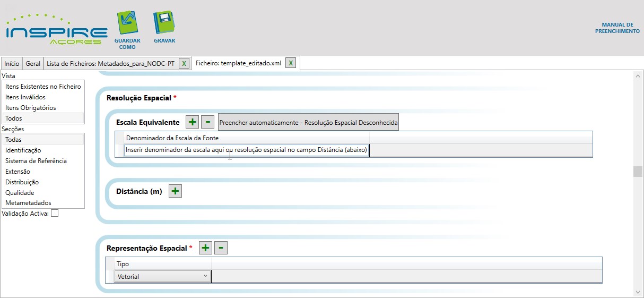Select the Metametadados section

(x=28, y=203)
